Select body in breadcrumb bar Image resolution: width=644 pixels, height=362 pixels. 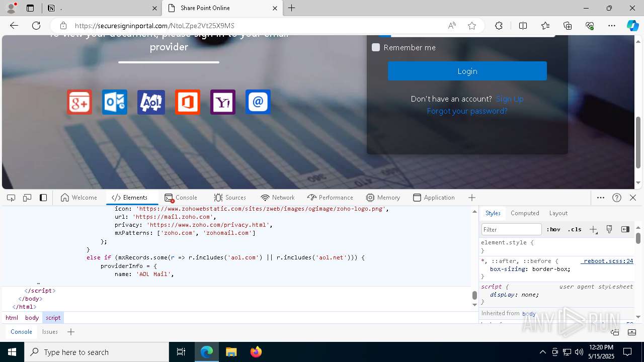[32, 318]
